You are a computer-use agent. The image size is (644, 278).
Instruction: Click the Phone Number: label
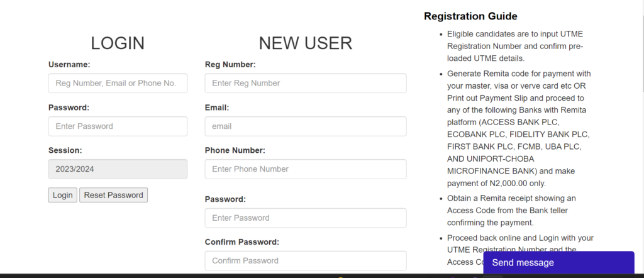235,150
